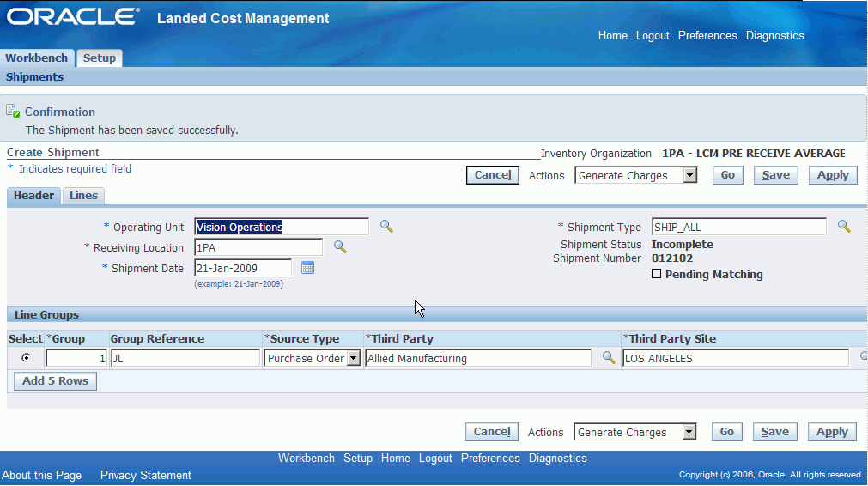Click the Logout link in the header

(653, 35)
